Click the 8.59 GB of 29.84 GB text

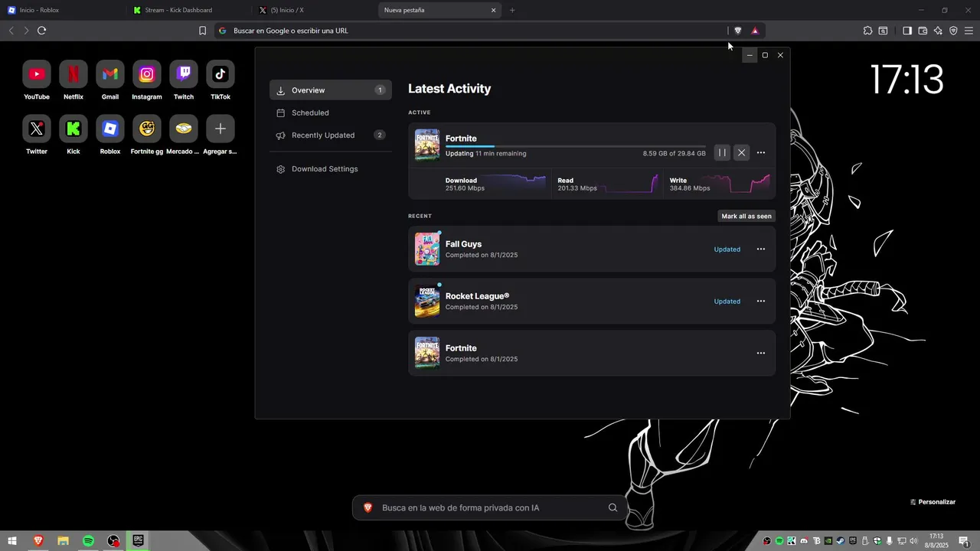(x=675, y=154)
